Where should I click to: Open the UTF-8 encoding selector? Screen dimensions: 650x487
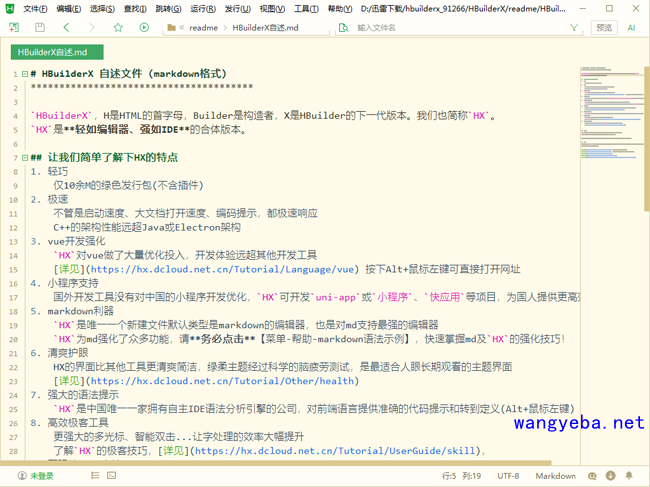point(508,476)
